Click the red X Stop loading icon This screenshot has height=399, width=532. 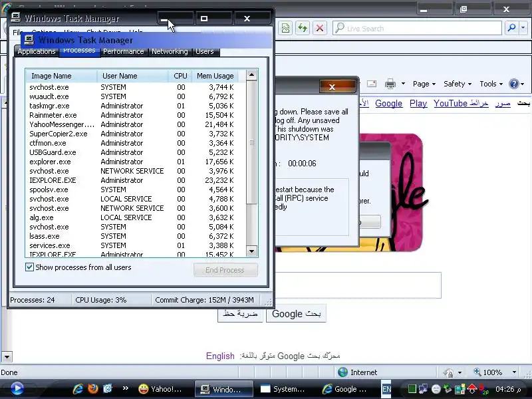point(320,28)
